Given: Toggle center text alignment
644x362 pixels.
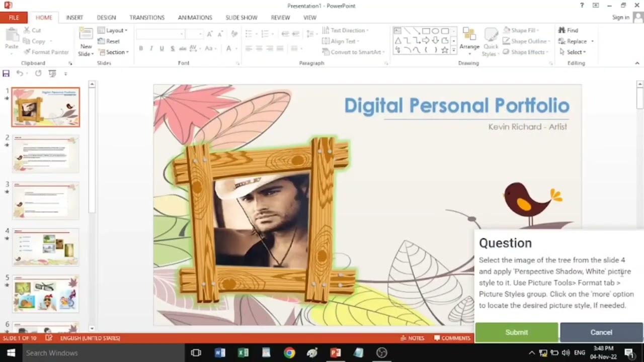Looking at the screenshot, I should (259, 48).
